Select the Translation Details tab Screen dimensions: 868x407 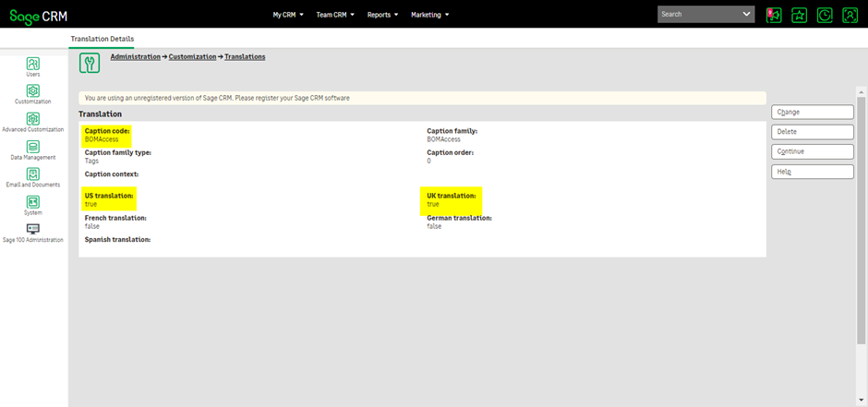[x=102, y=39]
